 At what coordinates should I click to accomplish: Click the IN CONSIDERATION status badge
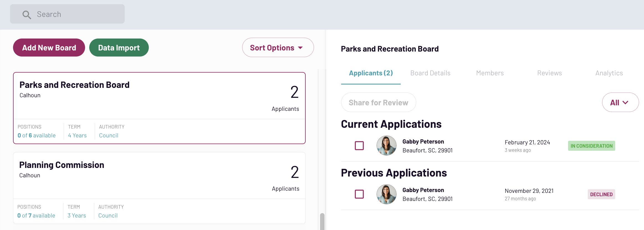[x=591, y=146]
